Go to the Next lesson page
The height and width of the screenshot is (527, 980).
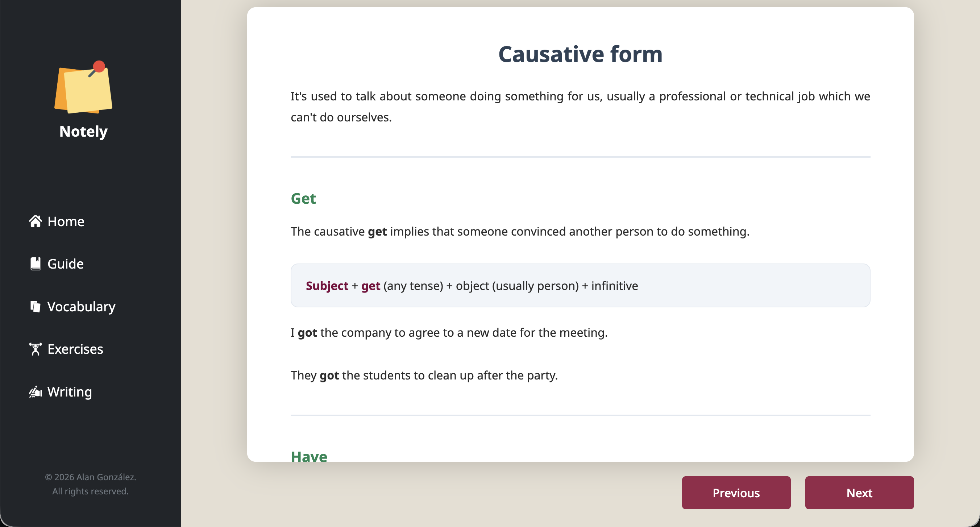859,493
